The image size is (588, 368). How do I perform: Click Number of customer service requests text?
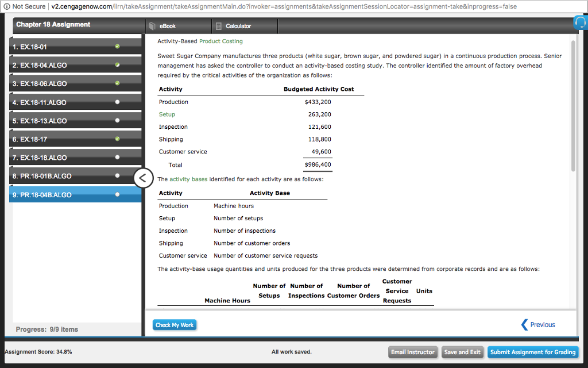point(265,255)
